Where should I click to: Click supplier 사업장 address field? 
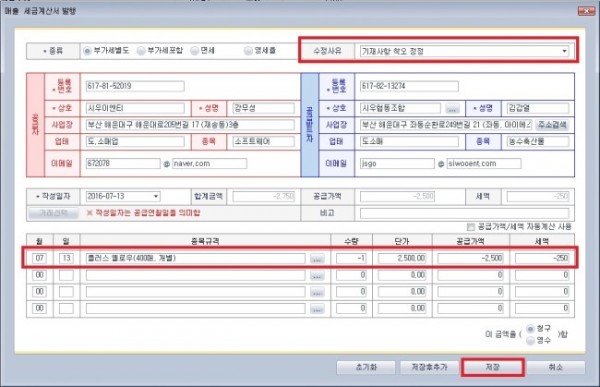tap(190, 125)
